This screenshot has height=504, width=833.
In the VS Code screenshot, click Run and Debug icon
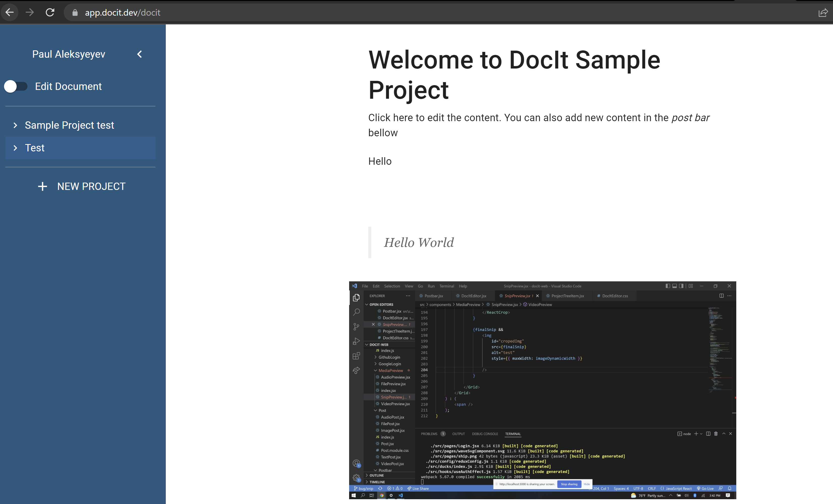(356, 341)
